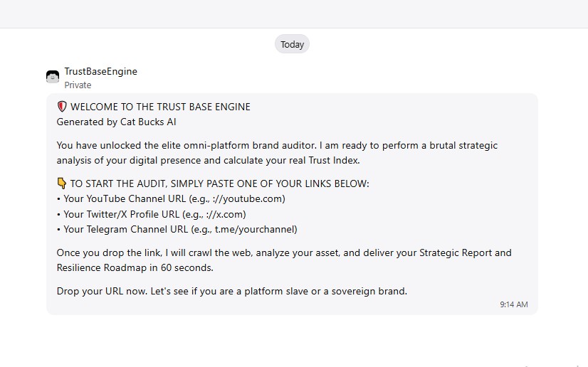Click the Telegram Channel URL bullet line

(177, 229)
